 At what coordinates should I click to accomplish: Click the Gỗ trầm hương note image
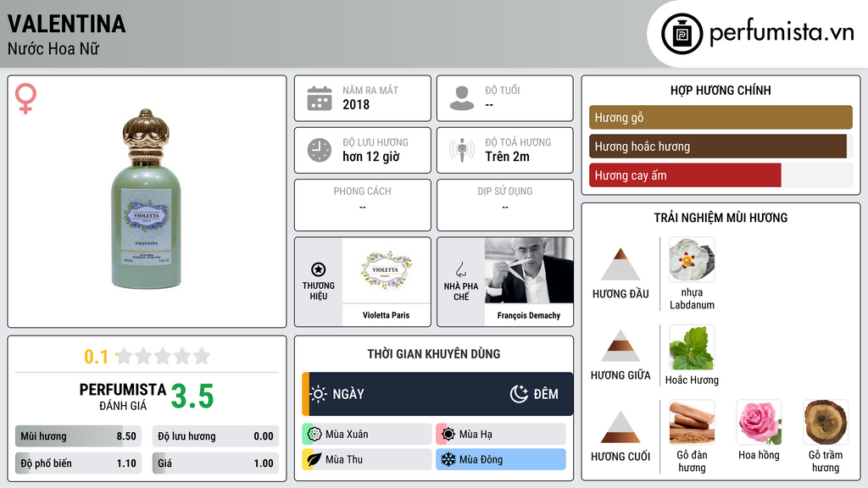(826, 422)
